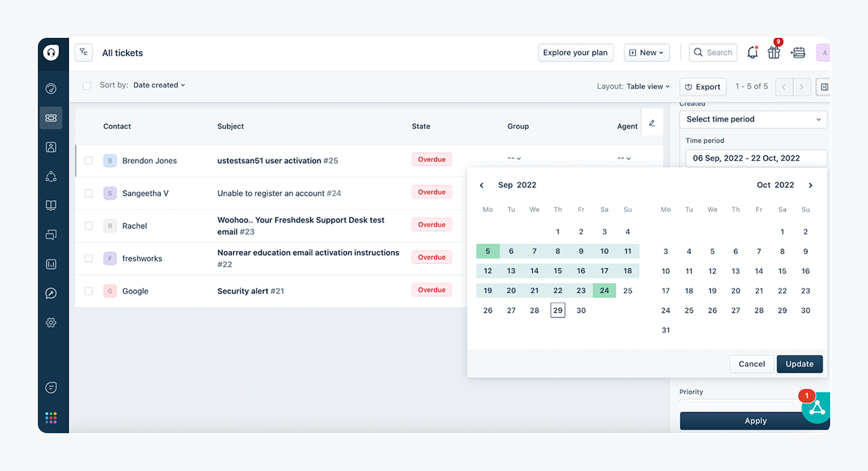The width and height of the screenshot is (868, 471).
Task: Click Cancel in the date picker
Action: click(x=751, y=364)
